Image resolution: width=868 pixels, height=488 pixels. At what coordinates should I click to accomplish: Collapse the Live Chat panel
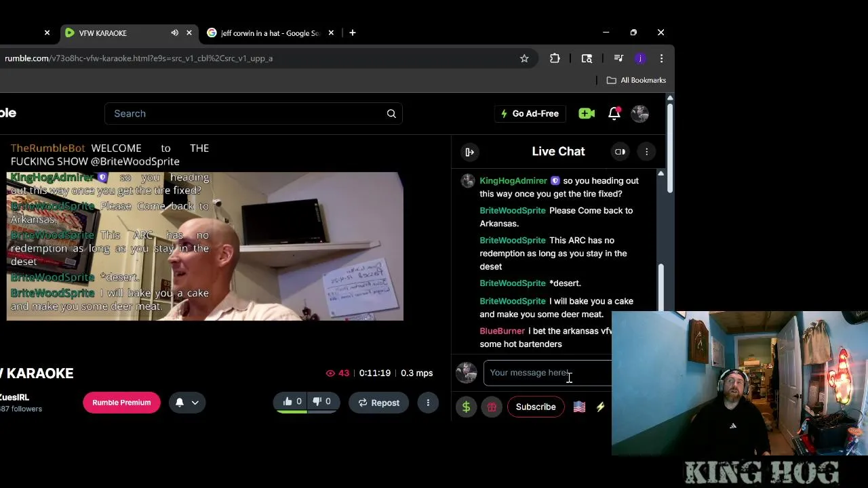click(x=469, y=152)
